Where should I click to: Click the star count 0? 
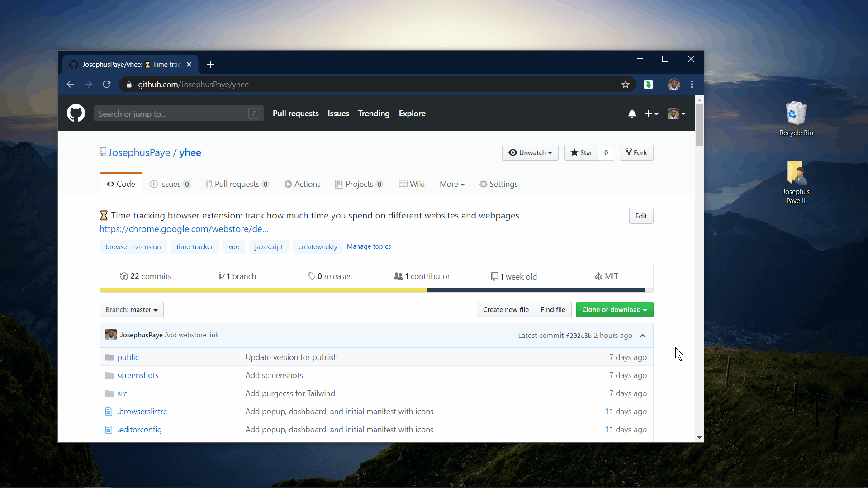(606, 153)
